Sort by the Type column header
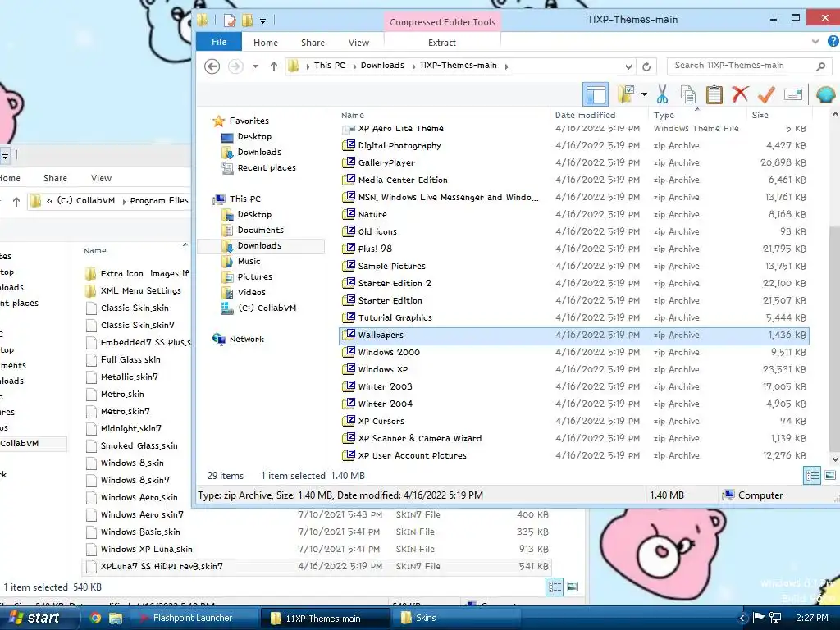Image resolution: width=840 pixels, height=630 pixels. coord(664,115)
